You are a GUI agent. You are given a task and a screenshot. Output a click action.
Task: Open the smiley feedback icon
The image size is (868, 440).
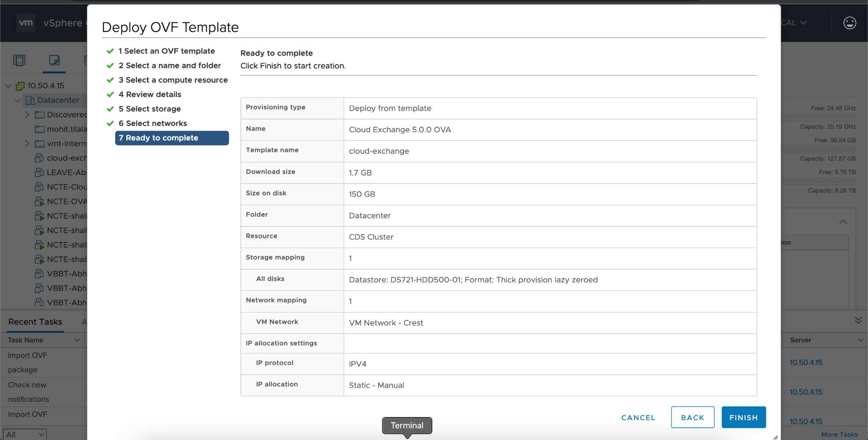click(x=850, y=23)
